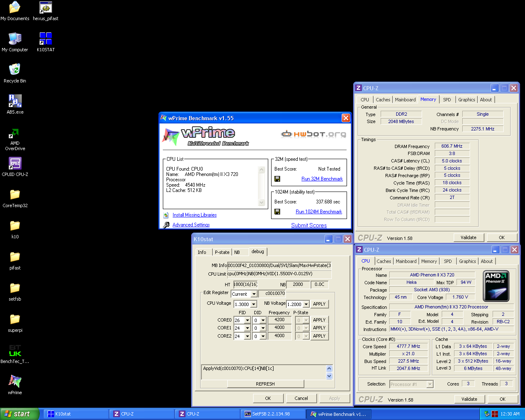This screenshot has width=525, height=420.
Task: Open the setfsb folder
Action: (x=15, y=292)
